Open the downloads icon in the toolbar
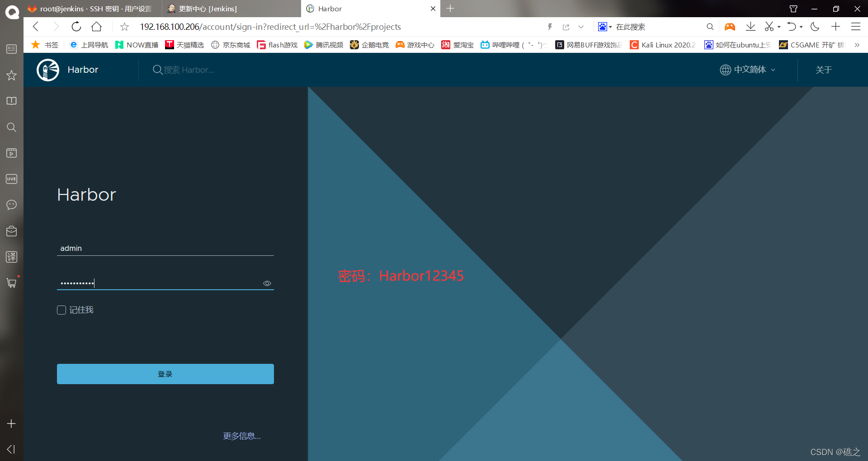Viewport: 868px width, 461px height. pyautogui.click(x=750, y=27)
